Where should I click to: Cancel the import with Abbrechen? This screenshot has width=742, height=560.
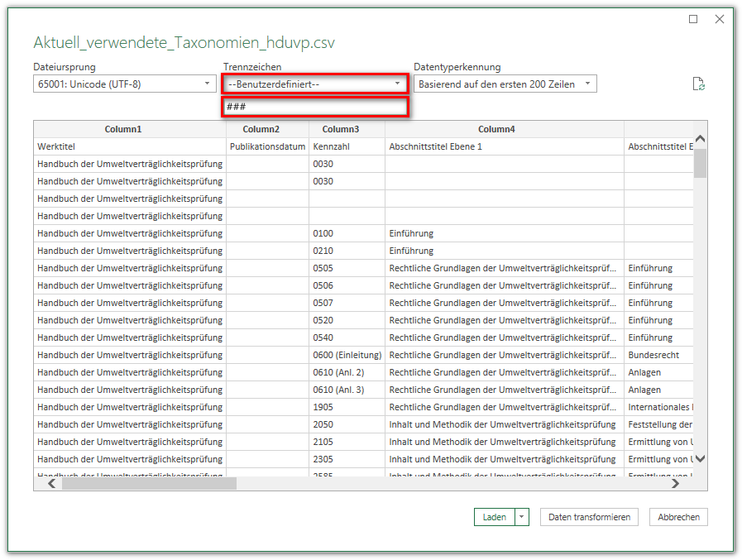coord(678,517)
